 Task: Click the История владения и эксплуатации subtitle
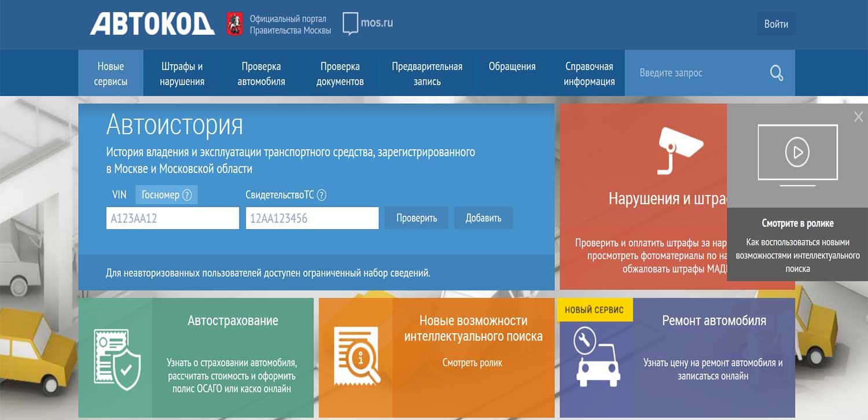pyautogui.click(x=290, y=161)
